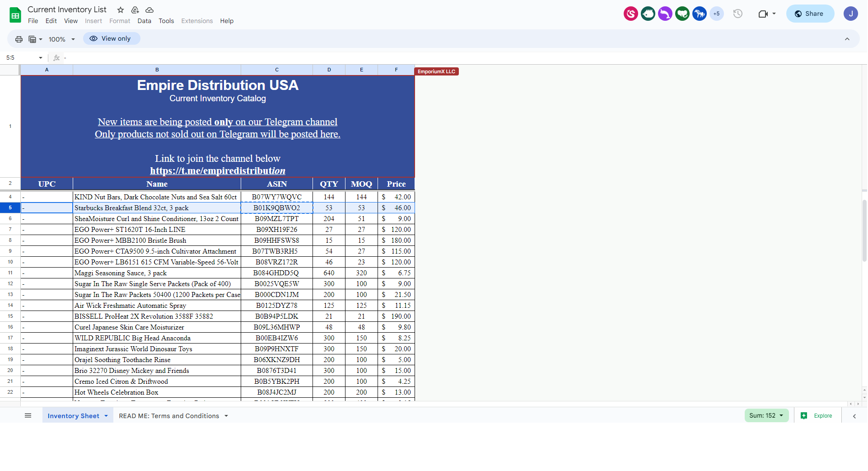Click the document title Current Inventory List

pos(67,9)
